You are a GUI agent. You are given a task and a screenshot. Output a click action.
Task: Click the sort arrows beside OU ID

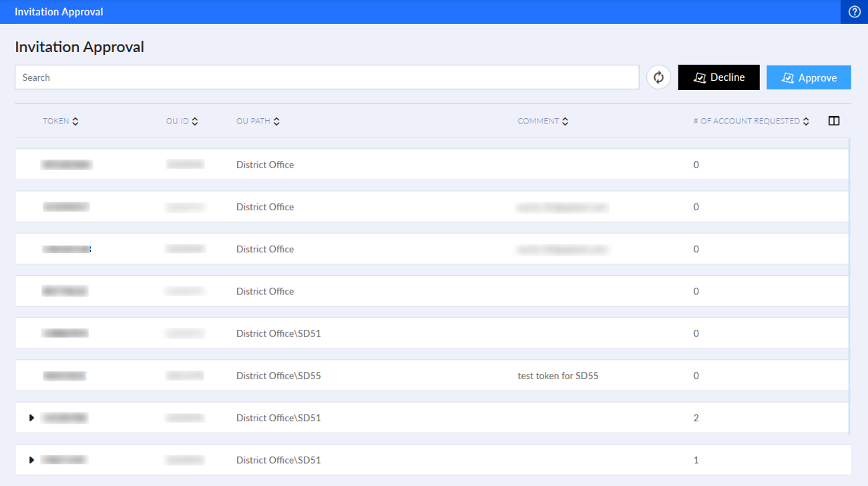194,121
